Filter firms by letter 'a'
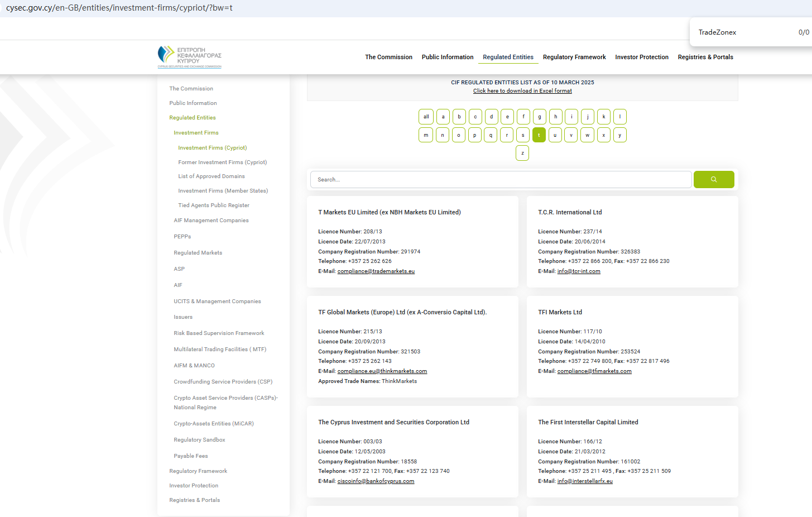Image resolution: width=812 pixels, height=517 pixels. pos(443,117)
